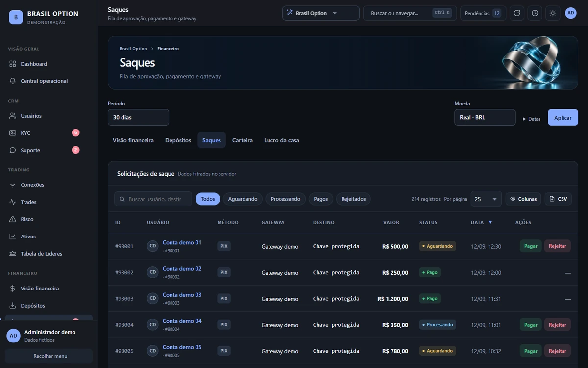The image size is (588, 368).
Task: Click Pagar for withdrawal #98001
Action: point(531,246)
